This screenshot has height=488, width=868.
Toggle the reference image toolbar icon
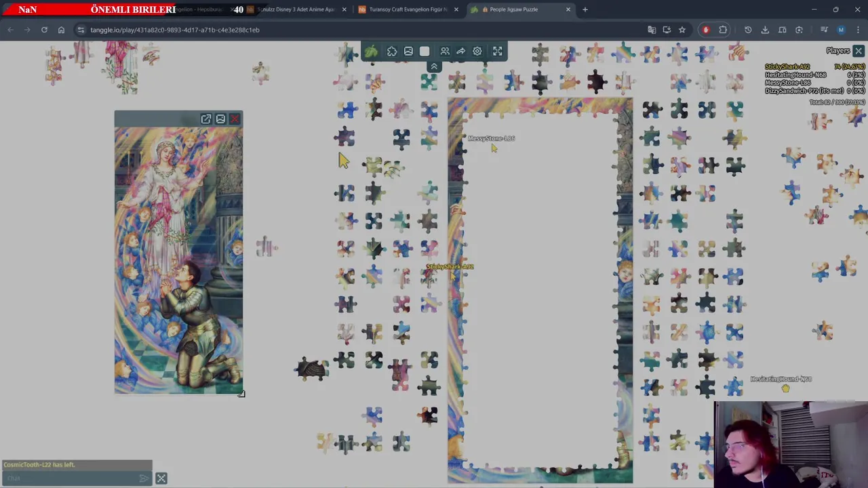pyautogui.click(x=408, y=52)
